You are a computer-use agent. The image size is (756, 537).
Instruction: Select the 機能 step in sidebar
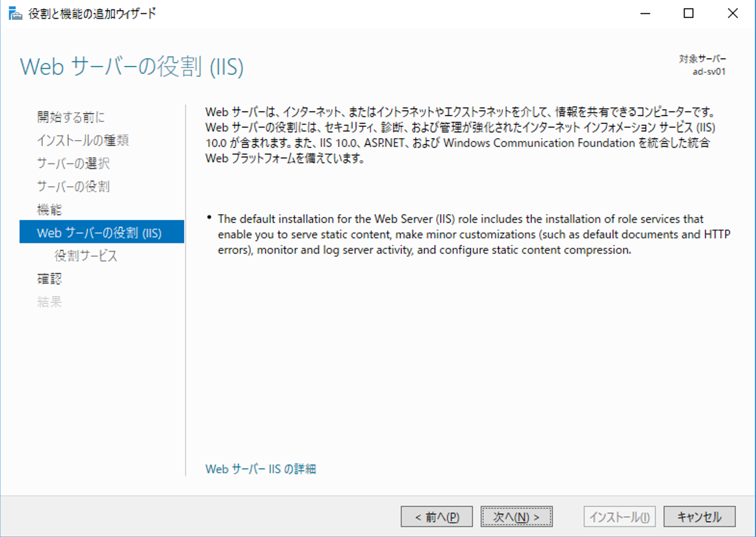49,209
